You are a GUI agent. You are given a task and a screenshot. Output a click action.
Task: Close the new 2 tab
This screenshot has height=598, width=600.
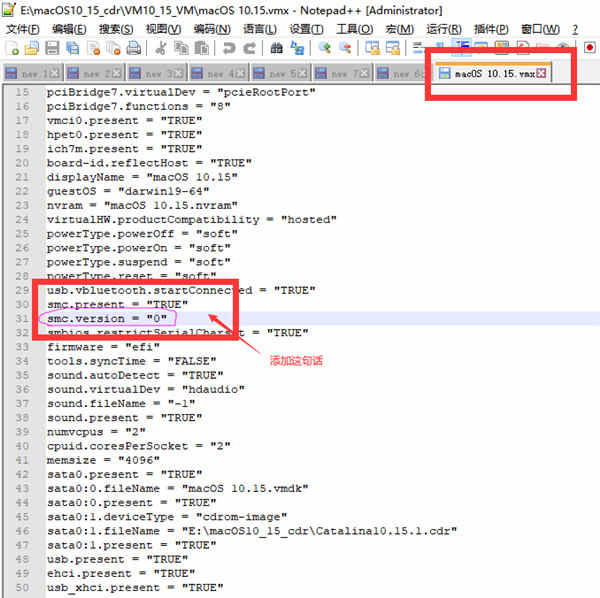pos(117,73)
